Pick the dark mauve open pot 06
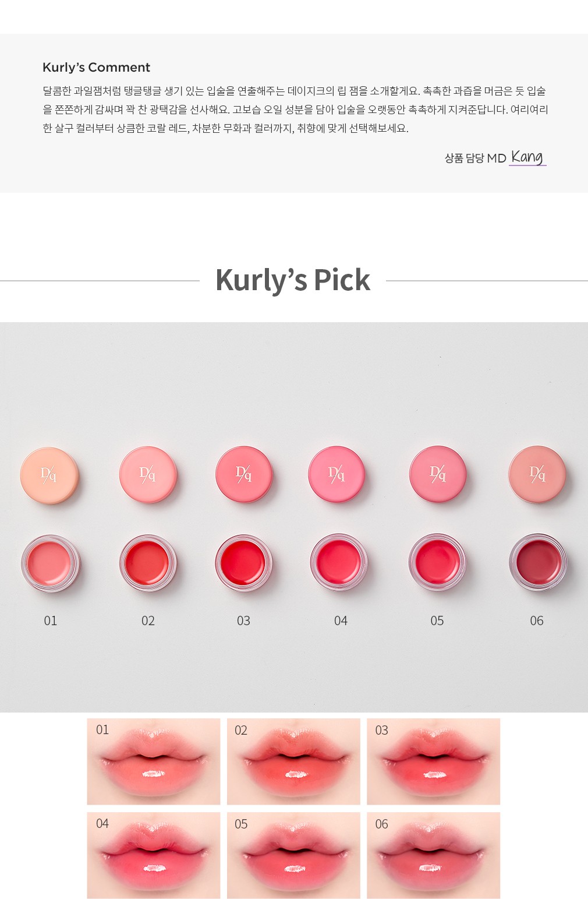This screenshot has width=588, height=899. 537,562
